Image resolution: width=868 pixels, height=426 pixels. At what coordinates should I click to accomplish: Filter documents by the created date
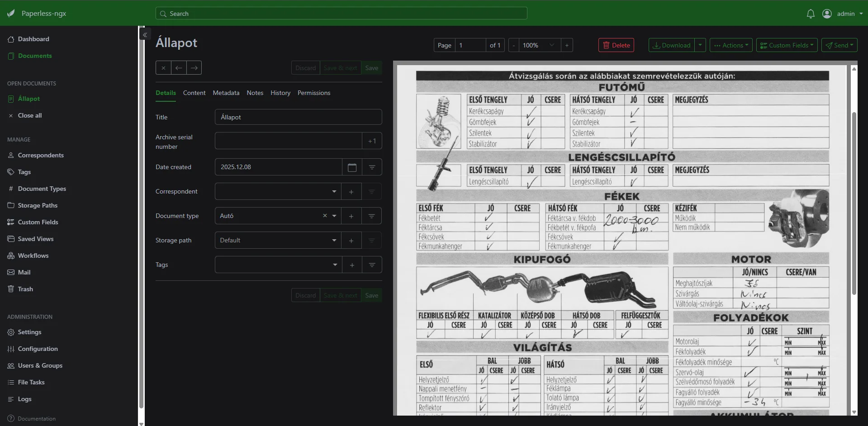pos(372,167)
